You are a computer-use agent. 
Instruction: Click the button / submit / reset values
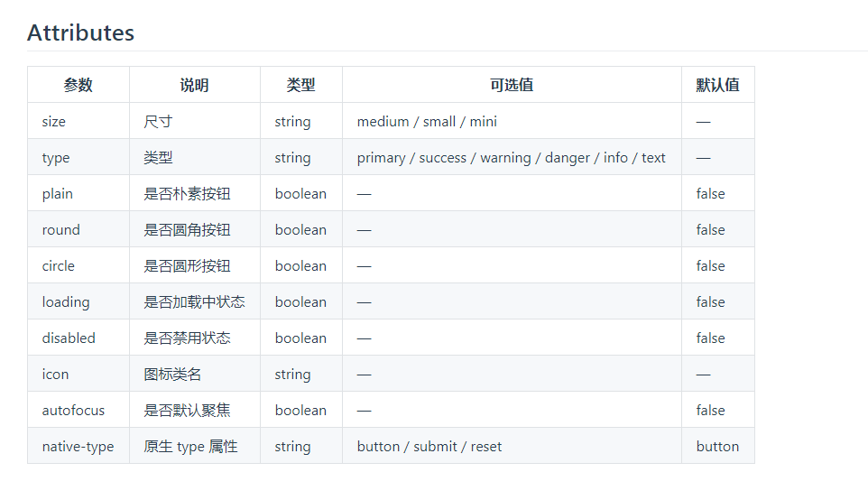[x=429, y=446]
